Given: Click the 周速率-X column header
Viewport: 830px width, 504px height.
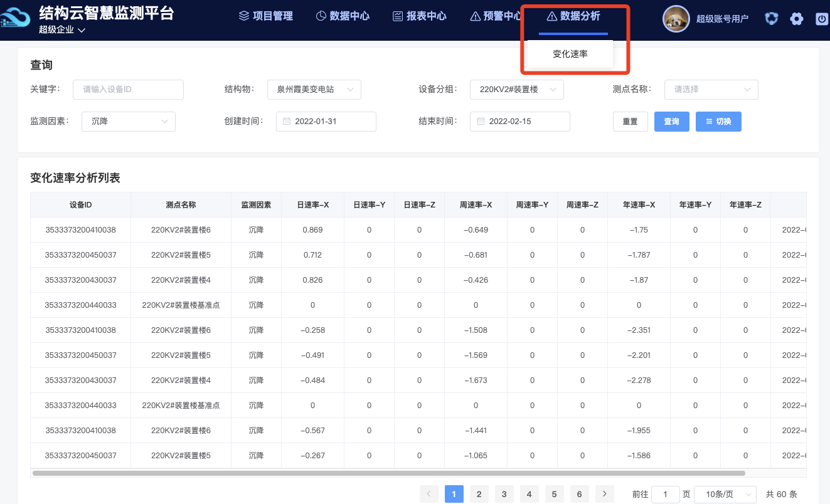Looking at the screenshot, I should (476, 205).
